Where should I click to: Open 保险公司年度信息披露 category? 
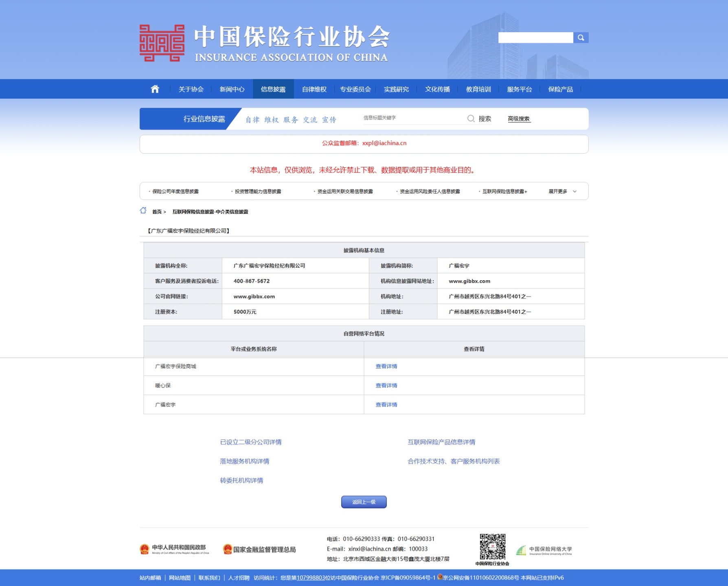pos(175,191)
